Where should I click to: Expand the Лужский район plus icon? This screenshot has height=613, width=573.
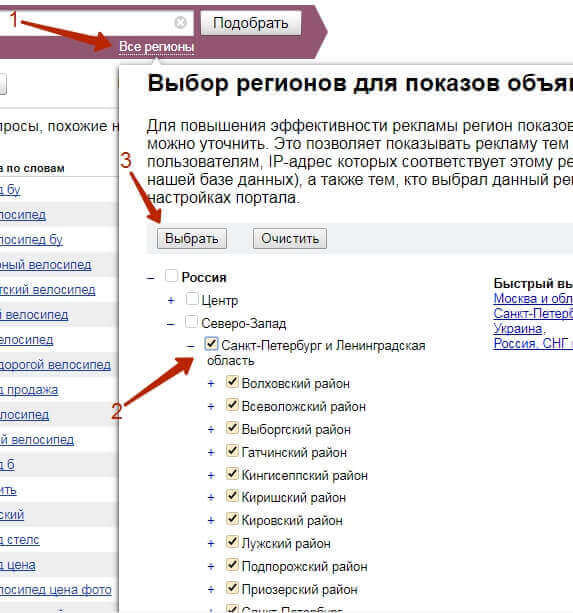pos(211,543)
